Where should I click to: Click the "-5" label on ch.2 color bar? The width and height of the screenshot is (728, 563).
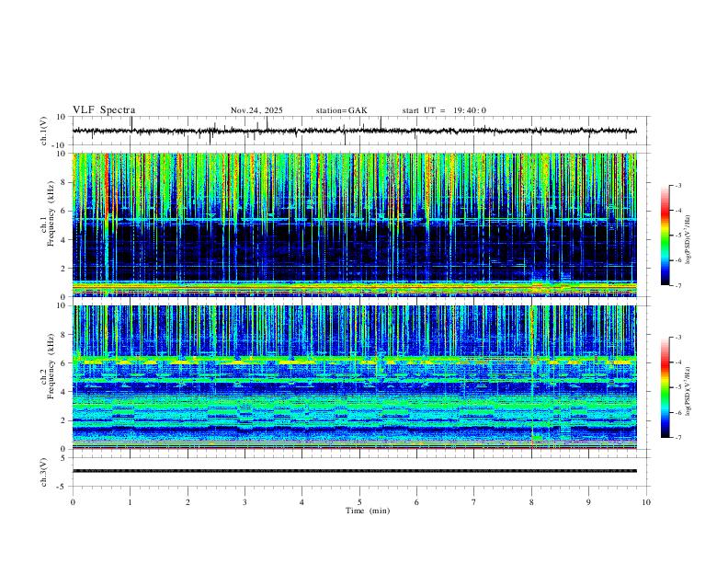click(x=677, y=387)
